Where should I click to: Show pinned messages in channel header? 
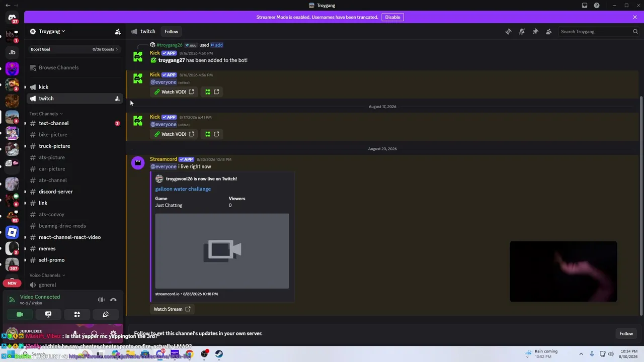click(x=535, y=32)
